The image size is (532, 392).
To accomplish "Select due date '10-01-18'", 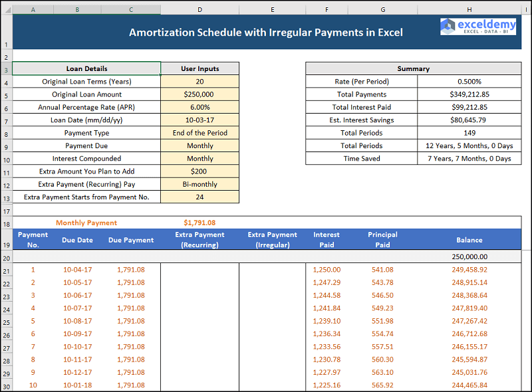I will pyautogui.click(x=77, y=385).
